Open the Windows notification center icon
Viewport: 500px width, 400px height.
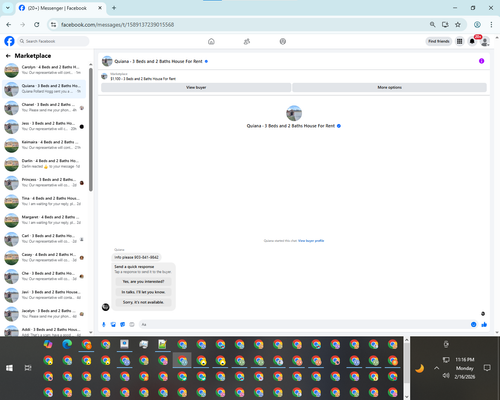[x=487, y=368]
